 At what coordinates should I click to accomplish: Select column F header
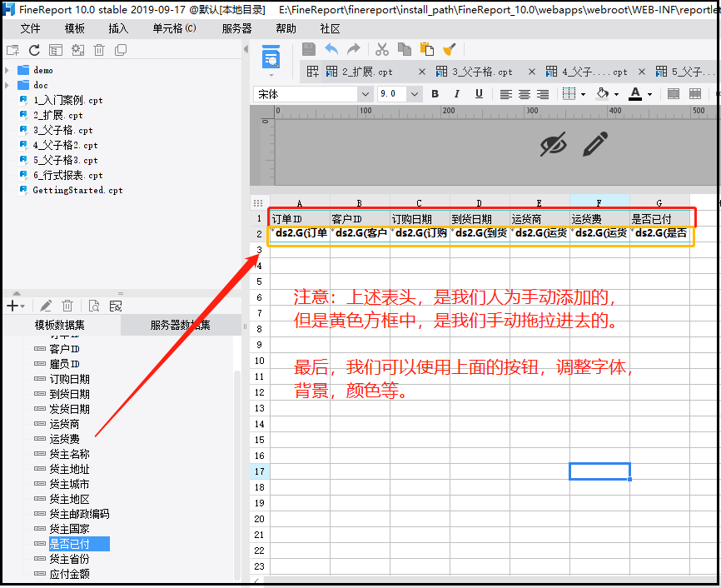point(599,202)
